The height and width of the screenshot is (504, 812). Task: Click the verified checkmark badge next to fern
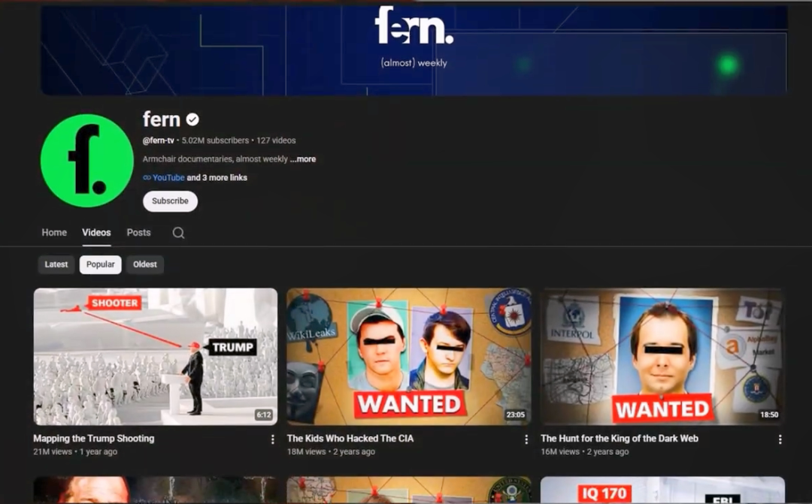click(x=192, y=119)
